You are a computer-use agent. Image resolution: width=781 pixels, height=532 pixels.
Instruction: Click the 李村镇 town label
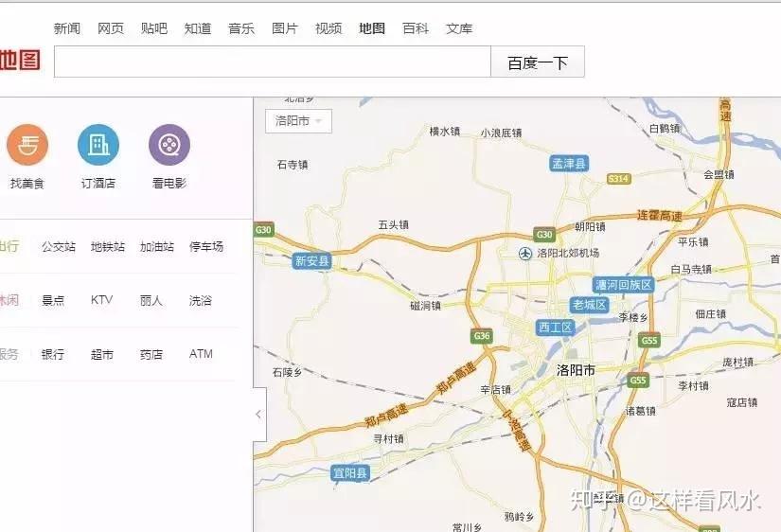click(x=693, y=385)
